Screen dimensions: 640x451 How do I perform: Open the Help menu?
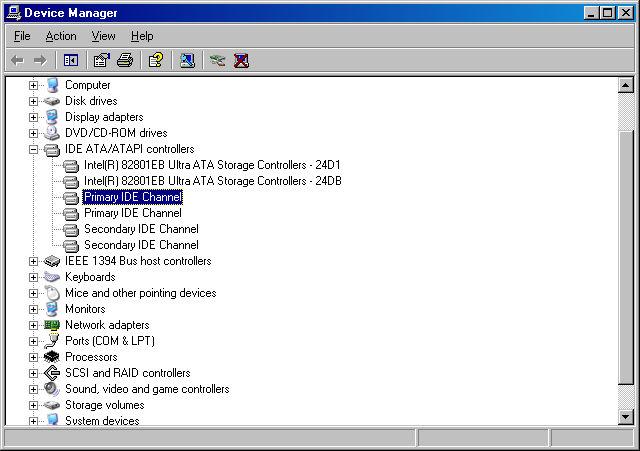tap(142, 36)
